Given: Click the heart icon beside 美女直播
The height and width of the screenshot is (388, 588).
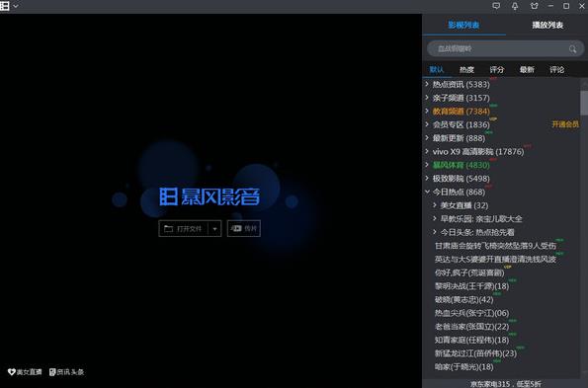Looking at the screenshot, I should pyautogui.click(x=12, y=372).
